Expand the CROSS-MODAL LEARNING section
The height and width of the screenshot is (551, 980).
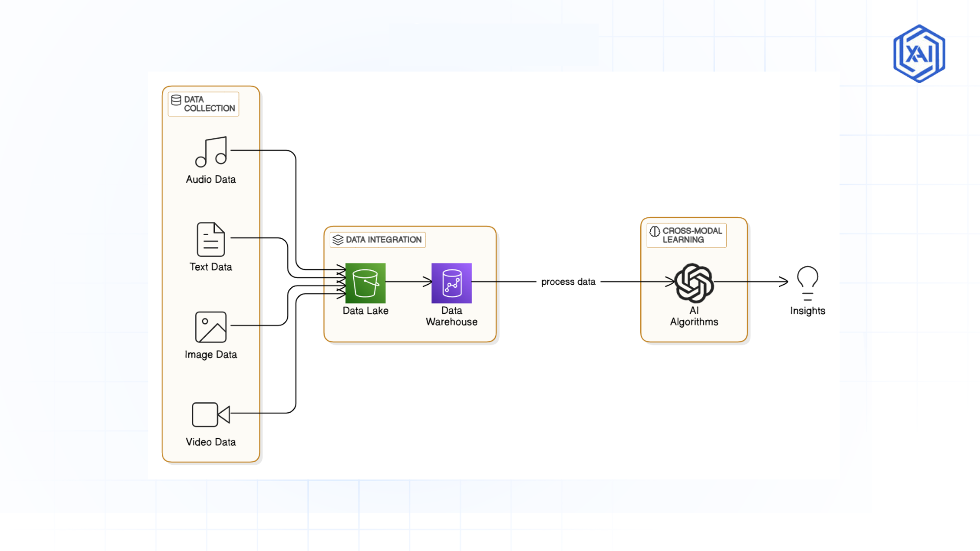coord(686,235)
